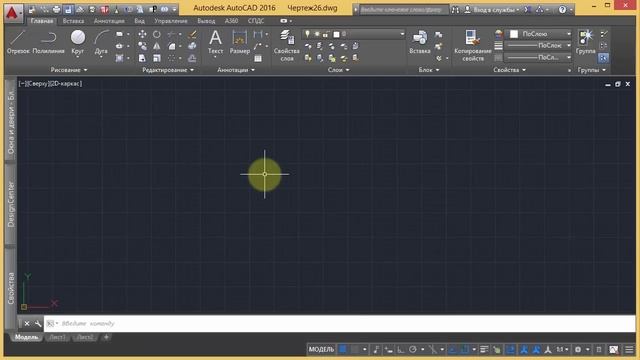
Task: Click the command line input field
Action: click(x=339, y=324)
